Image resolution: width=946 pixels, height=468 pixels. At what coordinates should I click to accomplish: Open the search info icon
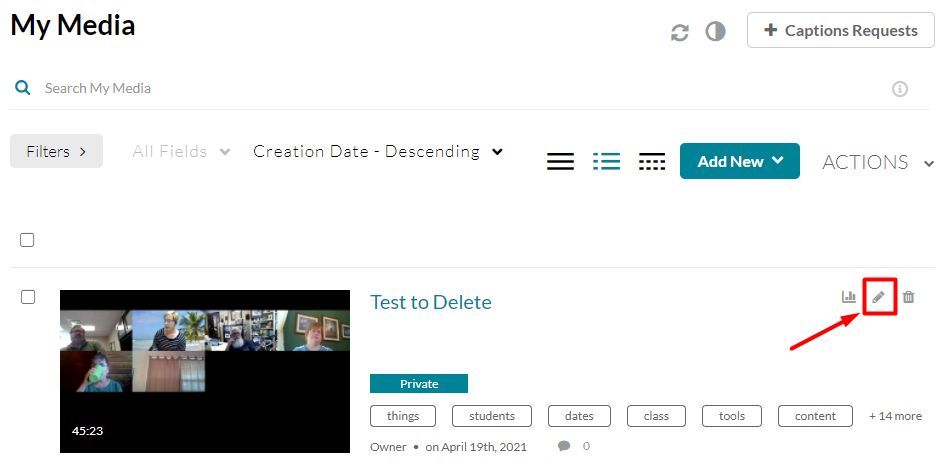[x=900, y=89]
